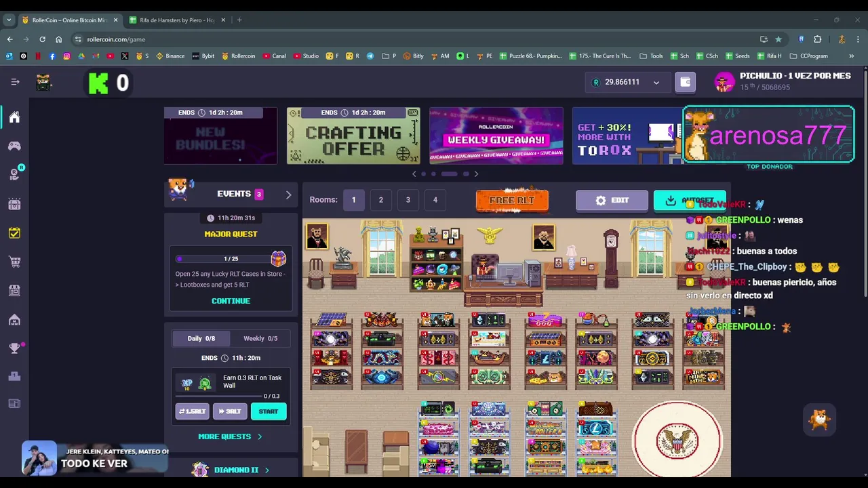Bookmark this page with star icon
The width and height of the screenshot is (868, 488).
click(778, 39)
